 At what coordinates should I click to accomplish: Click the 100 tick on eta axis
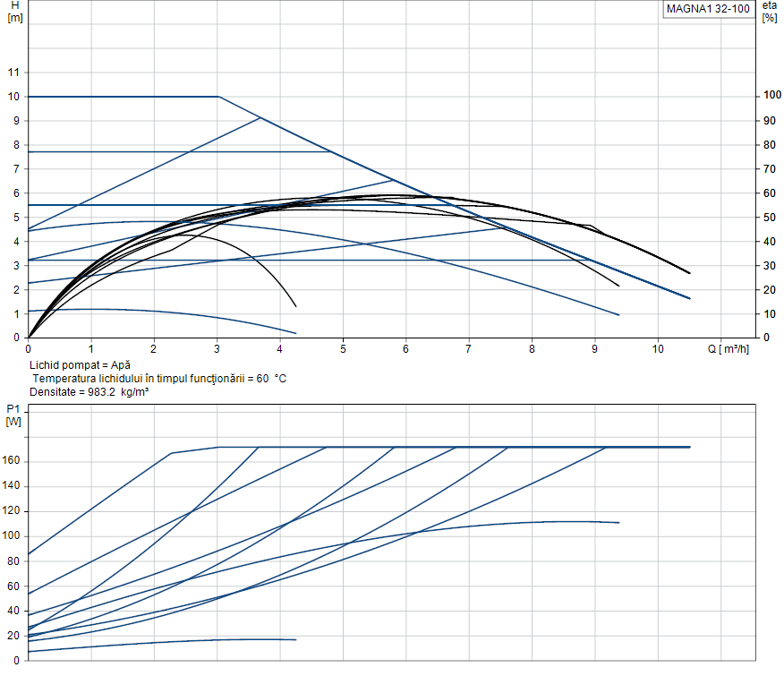(x=771, y=96)
